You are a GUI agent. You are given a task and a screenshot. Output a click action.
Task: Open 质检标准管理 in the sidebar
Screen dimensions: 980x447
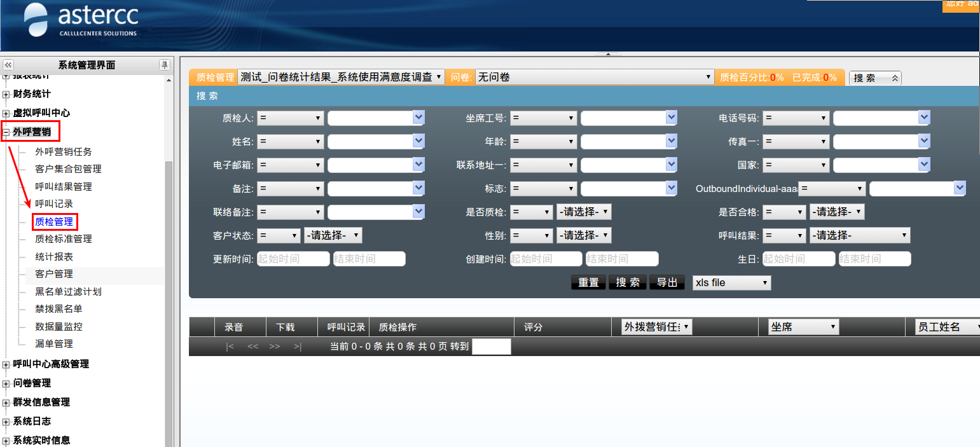point(64,239)
